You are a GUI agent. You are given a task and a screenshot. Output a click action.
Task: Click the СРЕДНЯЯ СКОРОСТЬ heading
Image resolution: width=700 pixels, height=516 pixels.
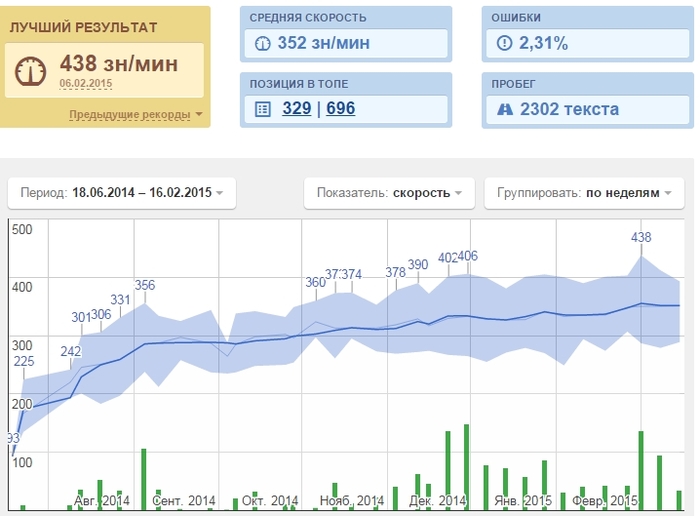[308, 18]
